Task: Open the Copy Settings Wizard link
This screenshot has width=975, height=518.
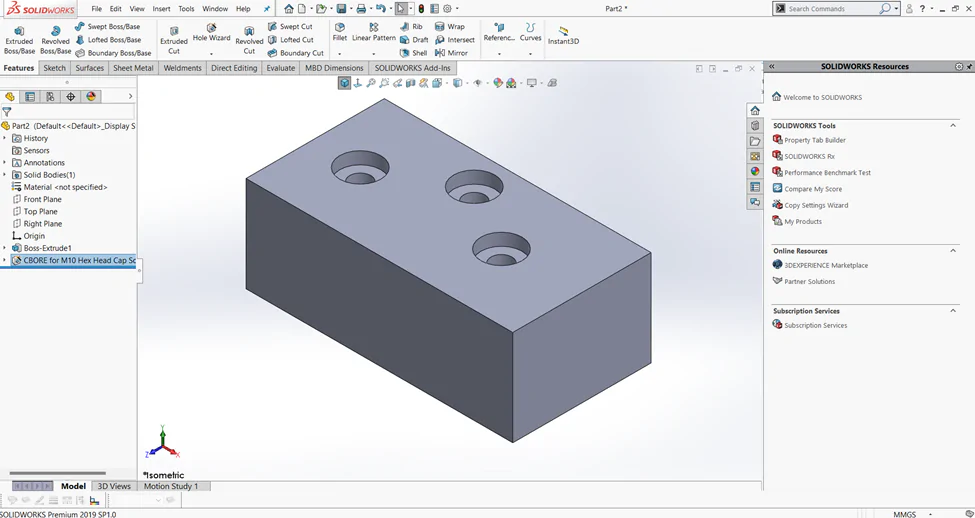Action: click(x=810, y=205)
